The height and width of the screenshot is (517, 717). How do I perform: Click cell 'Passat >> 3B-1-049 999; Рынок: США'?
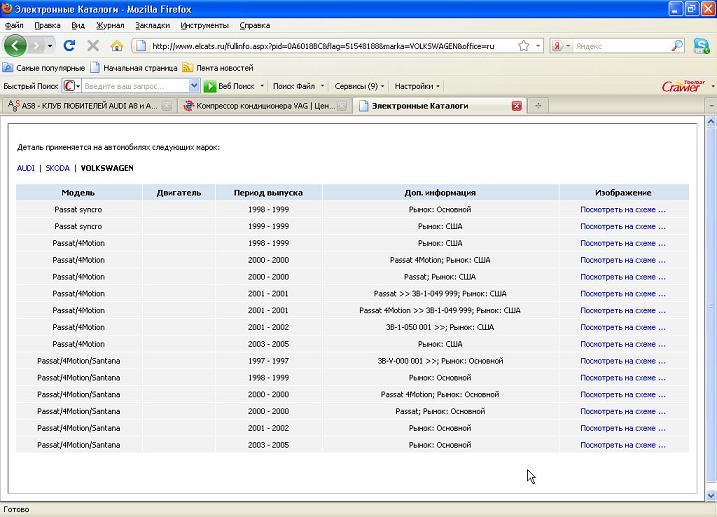point(440,294)
